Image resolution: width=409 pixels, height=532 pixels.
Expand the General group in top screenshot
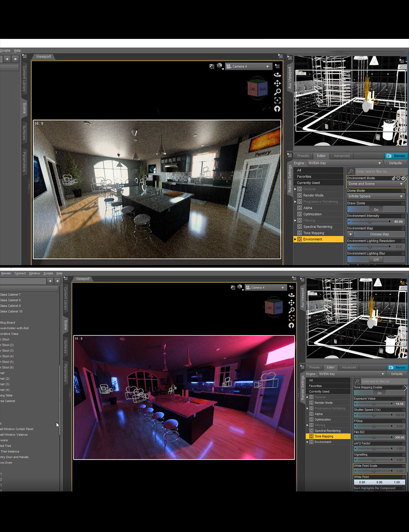(295, 189)
